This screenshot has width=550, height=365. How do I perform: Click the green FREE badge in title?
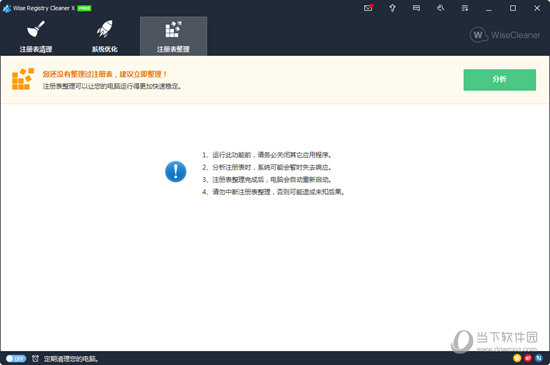84,8
